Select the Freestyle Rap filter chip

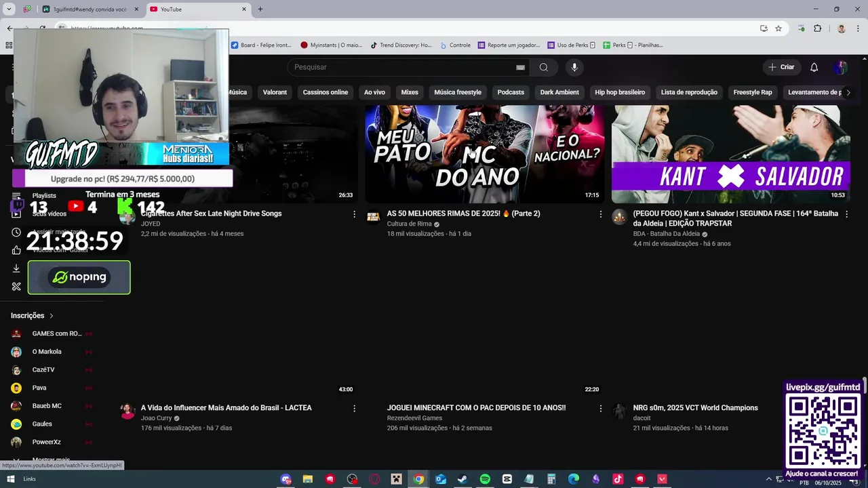(753, 92)
